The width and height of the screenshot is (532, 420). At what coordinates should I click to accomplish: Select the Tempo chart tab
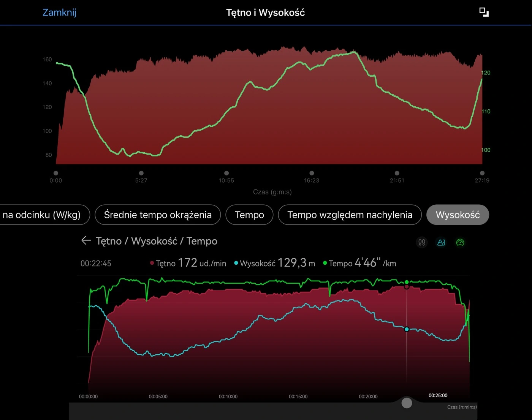click(x=249, y=215)
